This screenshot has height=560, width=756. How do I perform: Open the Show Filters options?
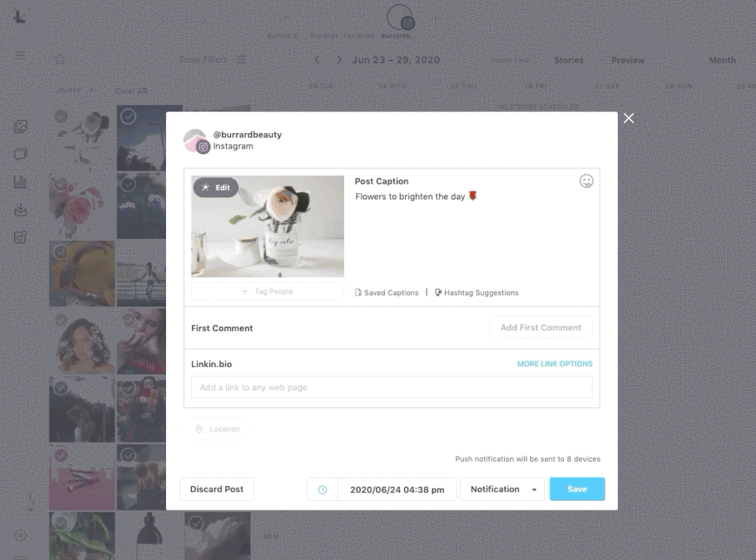[x=212, y=60]
